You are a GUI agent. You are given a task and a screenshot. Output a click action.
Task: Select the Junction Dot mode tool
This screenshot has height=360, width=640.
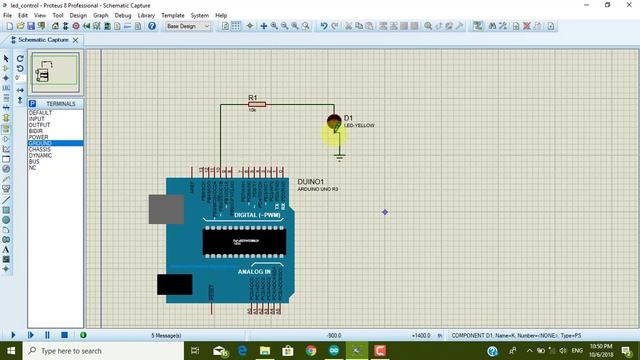(x=6, y=78)
